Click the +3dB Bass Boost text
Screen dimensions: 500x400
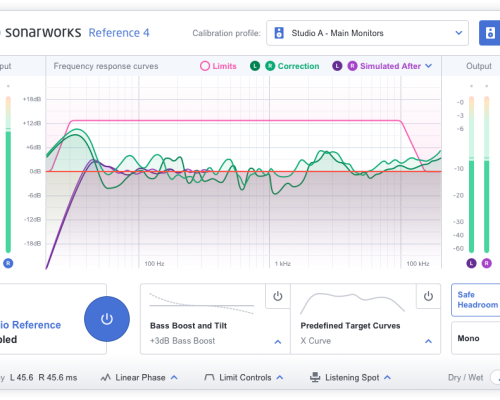[x=182, y=341]
